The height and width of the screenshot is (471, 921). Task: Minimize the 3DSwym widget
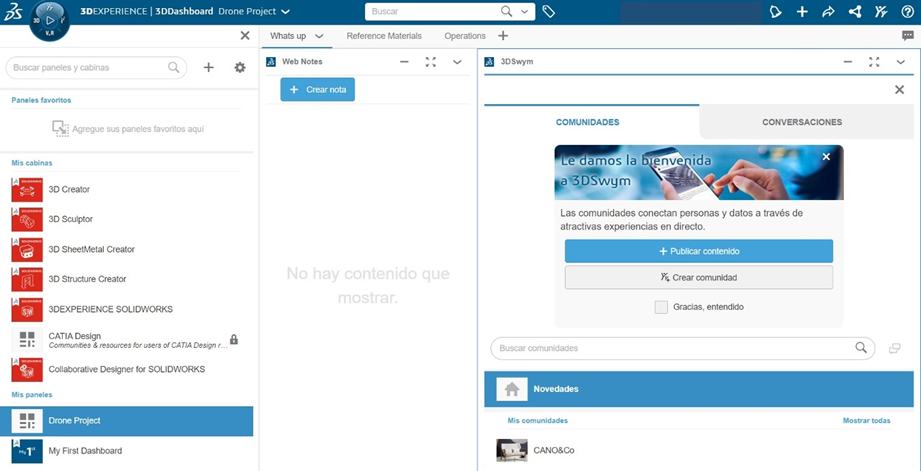point(847,62)
